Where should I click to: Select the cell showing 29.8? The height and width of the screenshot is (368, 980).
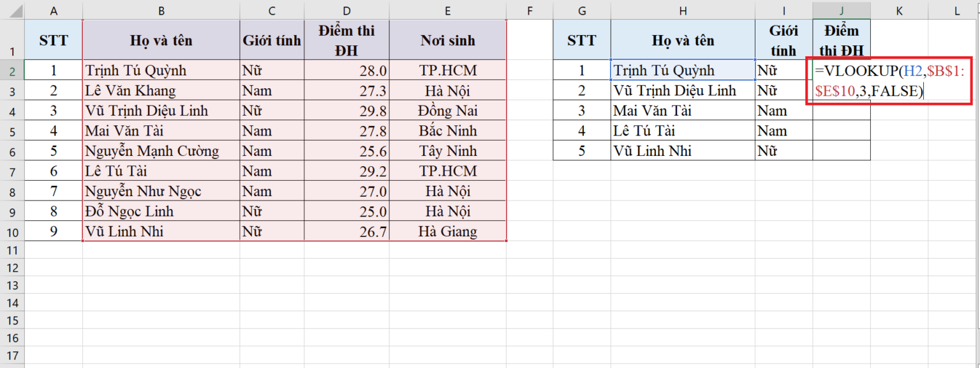coord(346,110)
